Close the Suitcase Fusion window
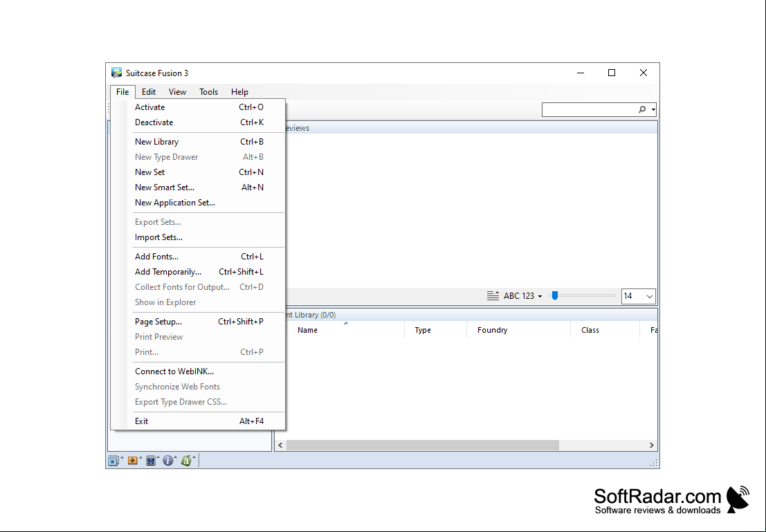 pyautogui.click(x=644, y=73)
